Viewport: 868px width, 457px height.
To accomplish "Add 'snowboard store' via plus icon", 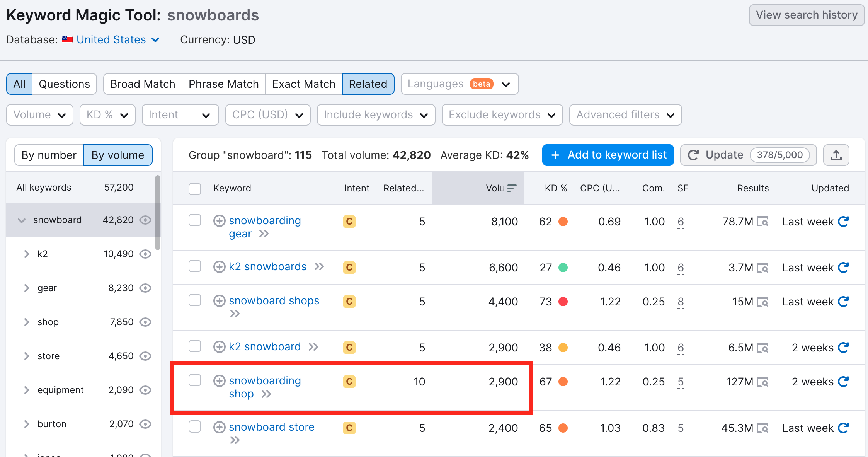I will pos(220,427).
